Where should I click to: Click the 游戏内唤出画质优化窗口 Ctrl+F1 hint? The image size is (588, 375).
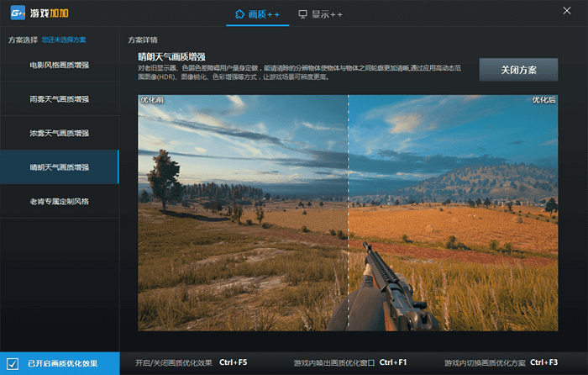tap(350, 362)
